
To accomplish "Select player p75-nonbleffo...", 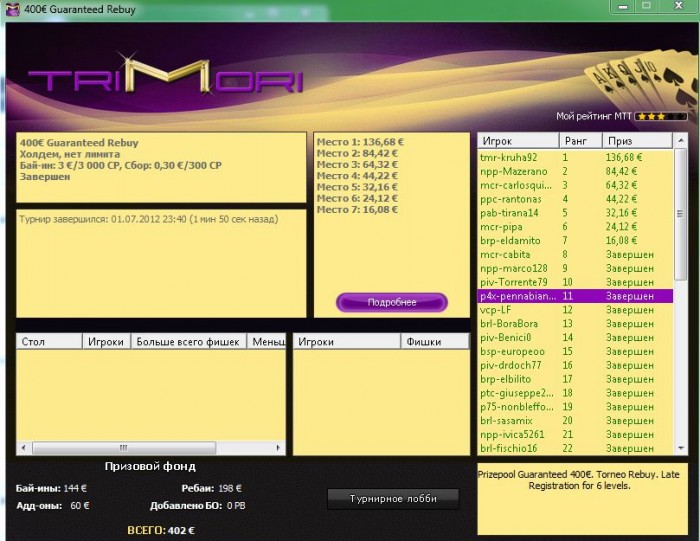I will [x=575, y=407].
